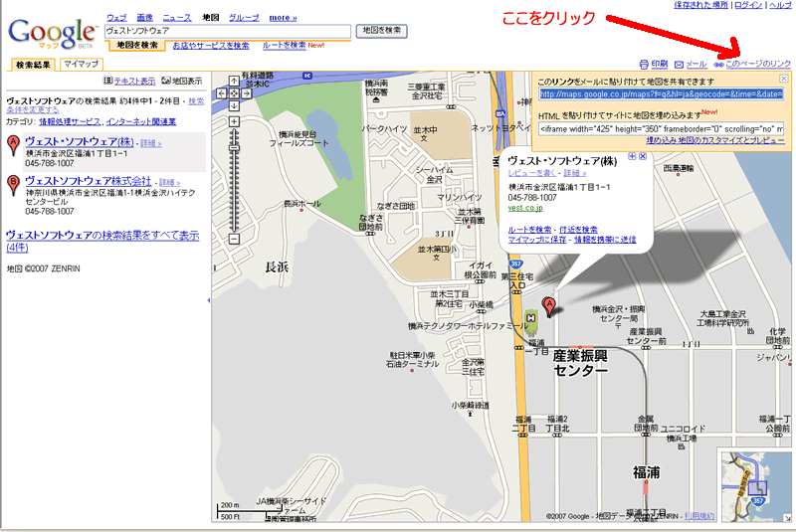Select the iframe HTML embed field
Screen dimensions: 796x532
click(661, 129)
